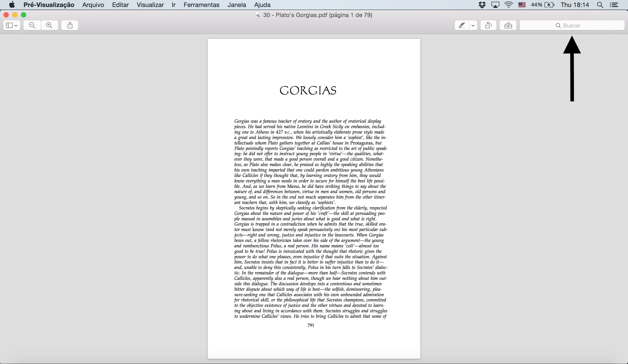Click the word 'Protagoras' in the text
Screen dimensions: 628x364
pyautogui.click(x=361, y=143)
